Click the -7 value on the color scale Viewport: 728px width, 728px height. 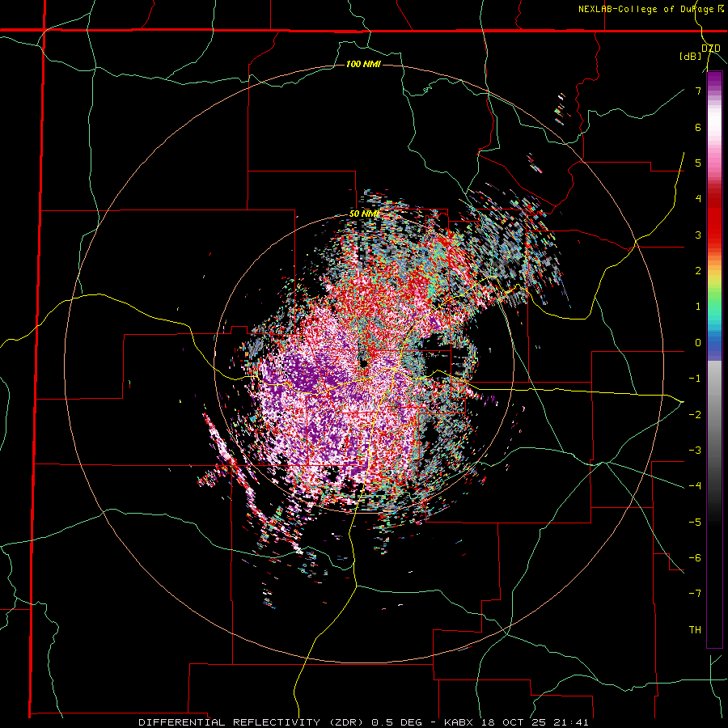[x=695, y=594]
